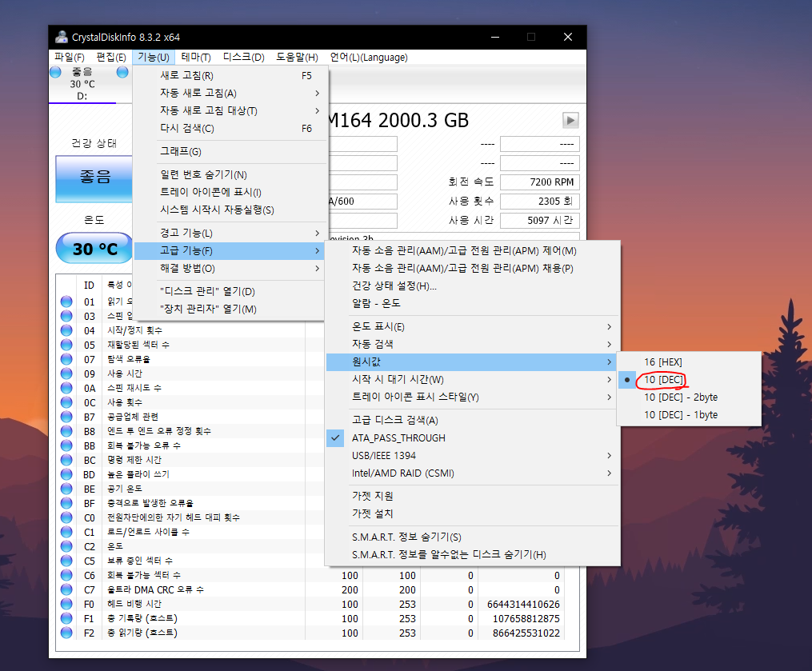The height and width of the screenshot is (671, 812).
Task: Toggle S.M.A.R.T. 정보 숨기기(S)
Action: tap(472, 537)
